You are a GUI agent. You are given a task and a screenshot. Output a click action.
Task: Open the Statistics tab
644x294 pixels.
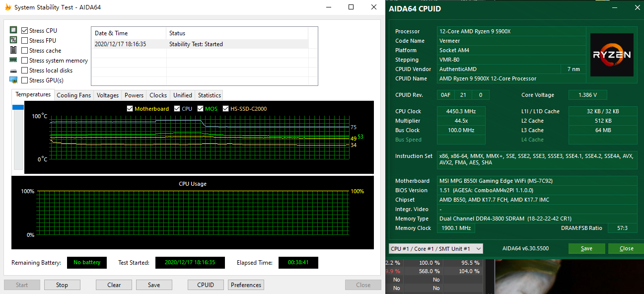(210, 95)
